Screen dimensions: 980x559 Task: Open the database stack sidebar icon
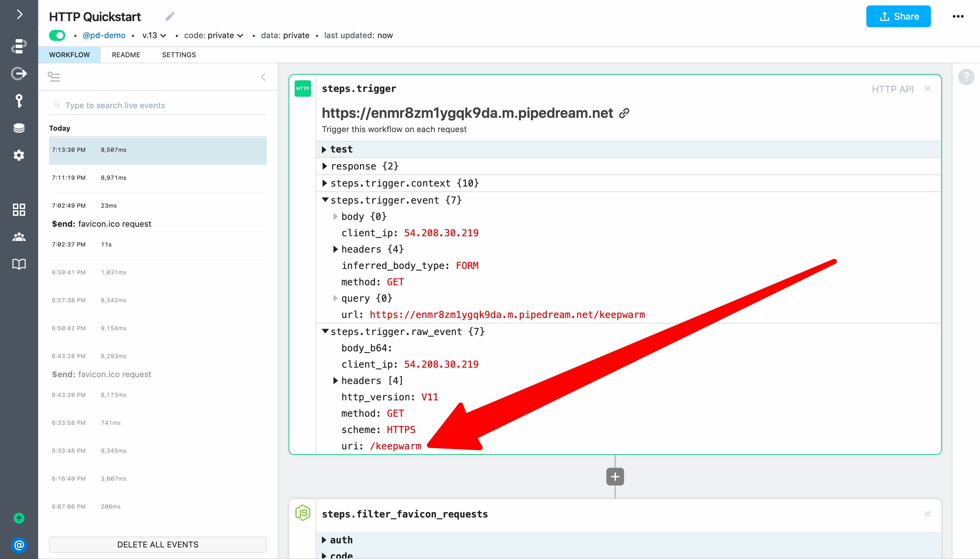point(19,128)
